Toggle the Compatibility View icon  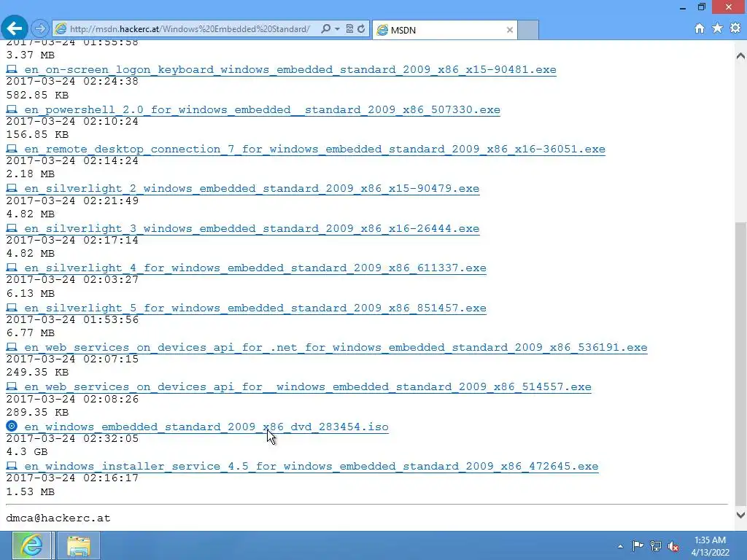click(349, 29)
